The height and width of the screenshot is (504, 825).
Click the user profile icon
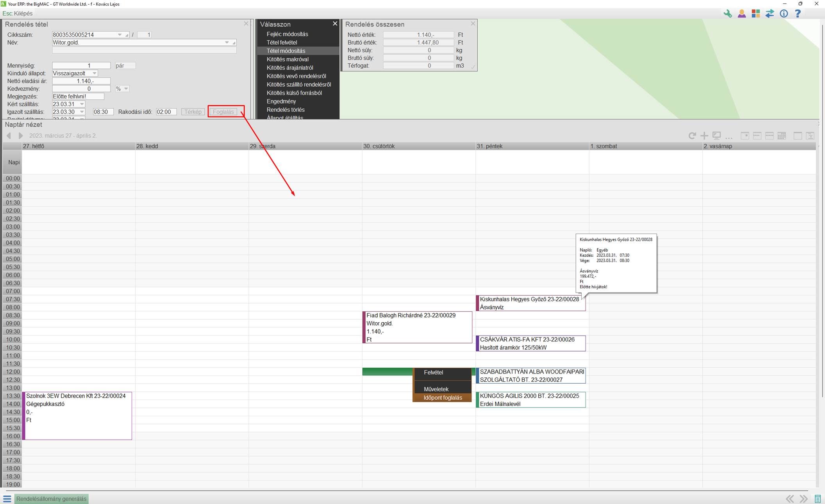point(741,14)
